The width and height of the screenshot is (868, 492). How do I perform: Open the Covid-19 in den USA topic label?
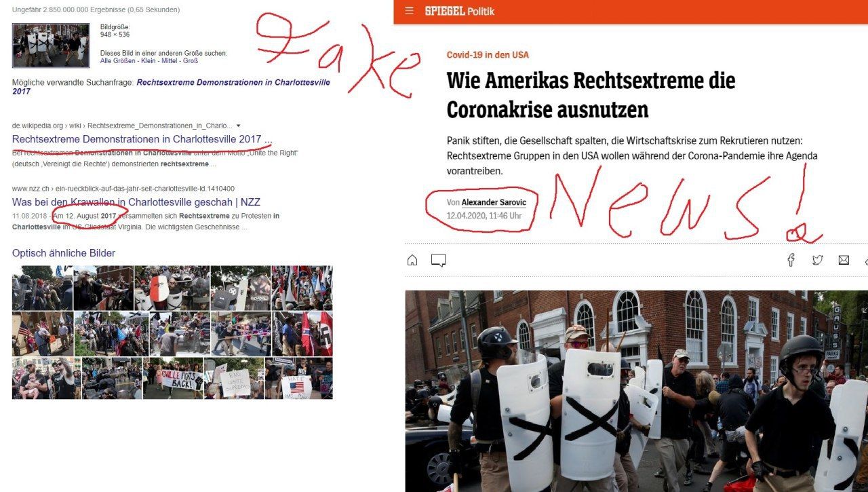point(488,55)
